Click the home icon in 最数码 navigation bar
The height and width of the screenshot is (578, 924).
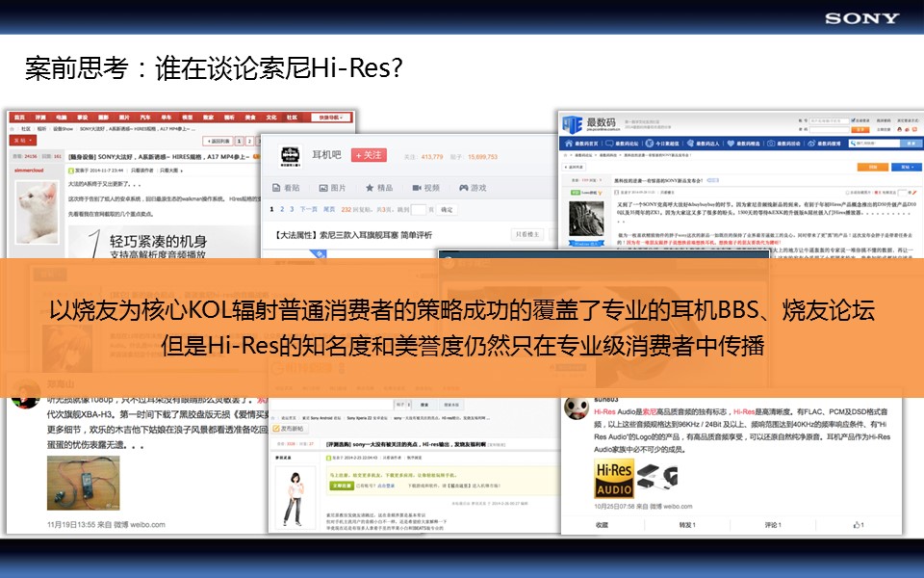tap(569, 144)
